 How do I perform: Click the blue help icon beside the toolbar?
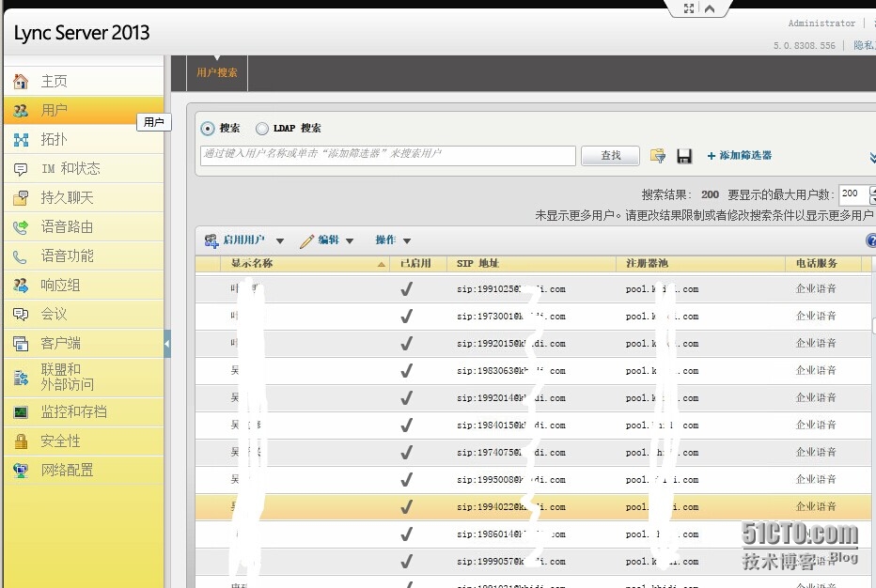pyautogui.click(x=871, y=240)
